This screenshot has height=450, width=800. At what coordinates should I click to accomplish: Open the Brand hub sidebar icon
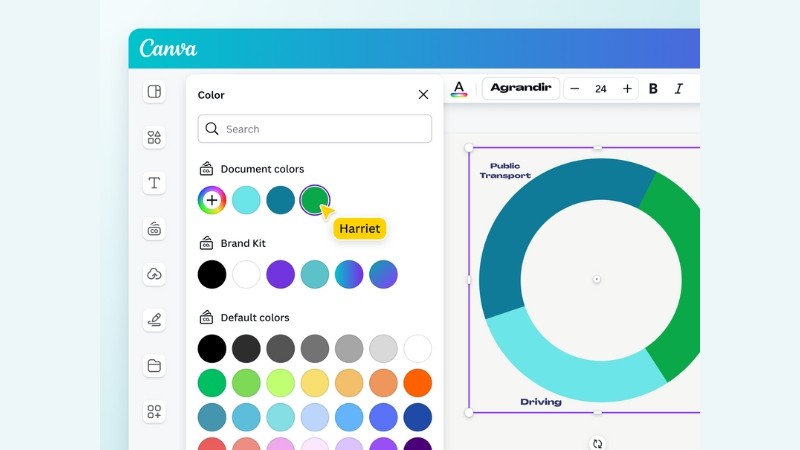tap(154, 229)
